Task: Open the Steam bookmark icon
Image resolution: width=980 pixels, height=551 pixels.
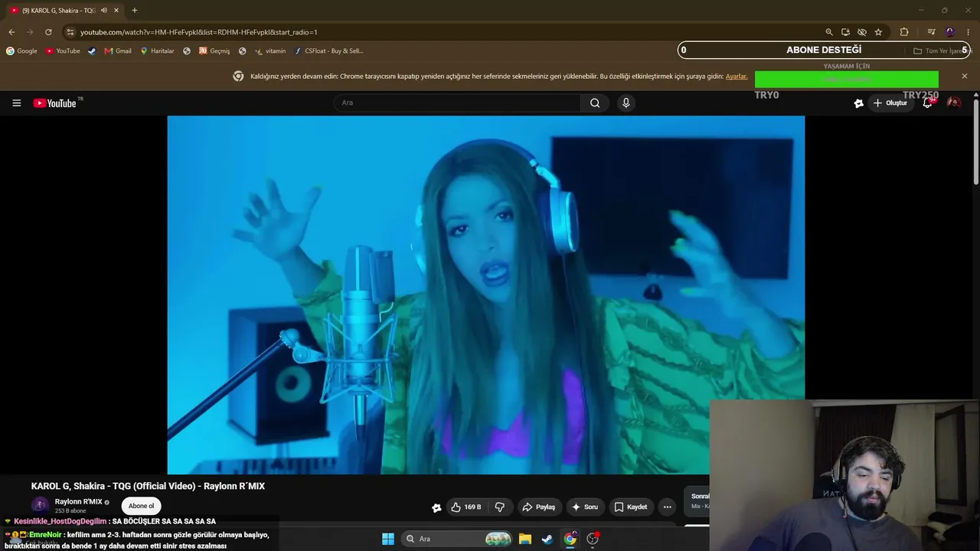Action: click(92, 51)
